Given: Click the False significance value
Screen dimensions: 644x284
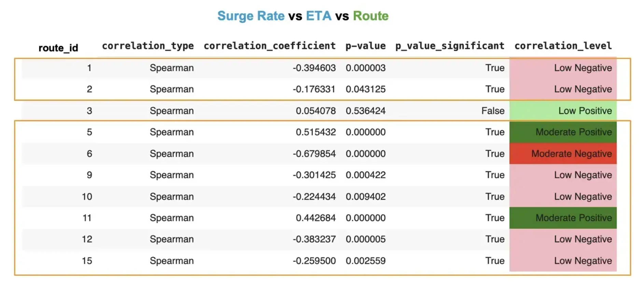Looking at the screenshot, I should [493, 111].
